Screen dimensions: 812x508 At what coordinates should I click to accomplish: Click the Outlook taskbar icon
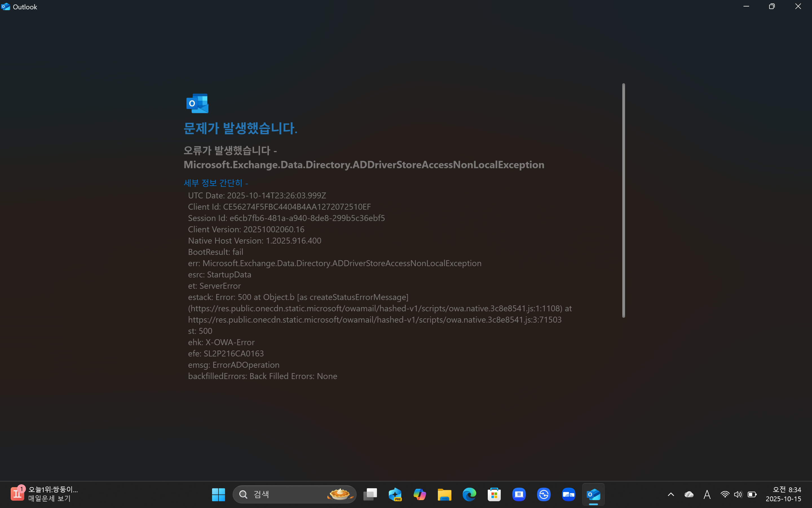[593, 494]
